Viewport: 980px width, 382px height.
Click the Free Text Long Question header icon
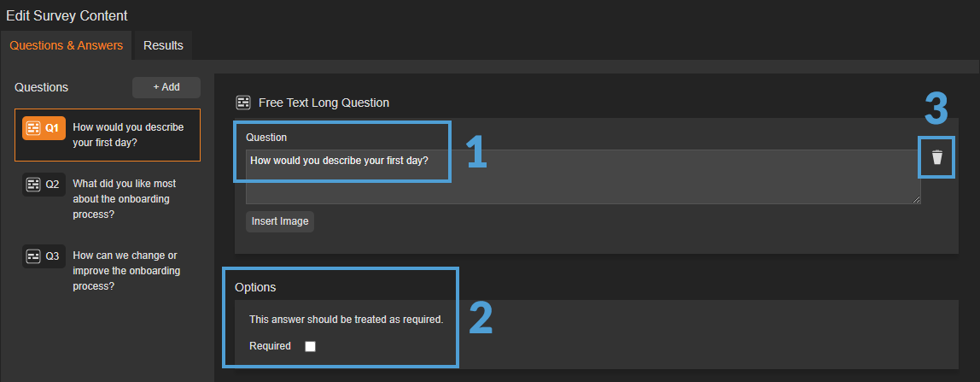243,103
